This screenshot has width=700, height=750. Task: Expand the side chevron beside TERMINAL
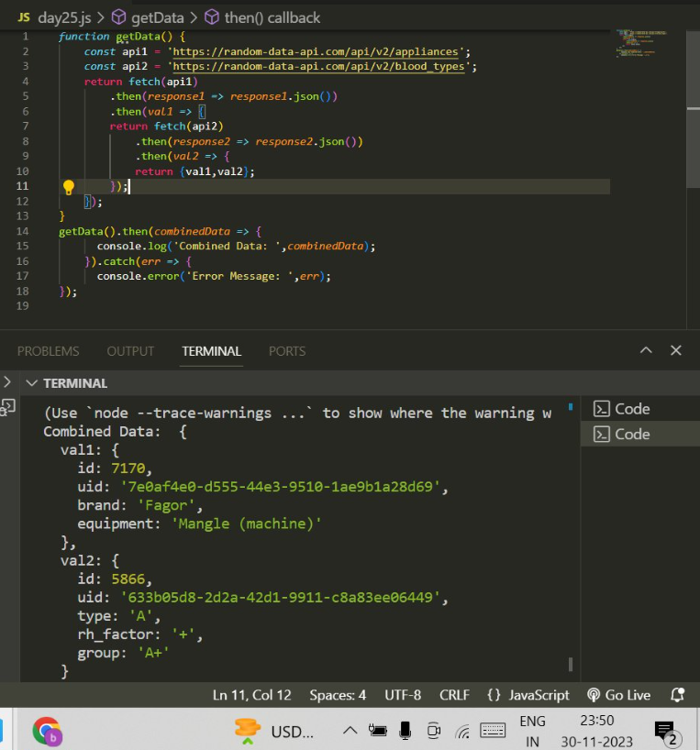click(x=6, y=381)
